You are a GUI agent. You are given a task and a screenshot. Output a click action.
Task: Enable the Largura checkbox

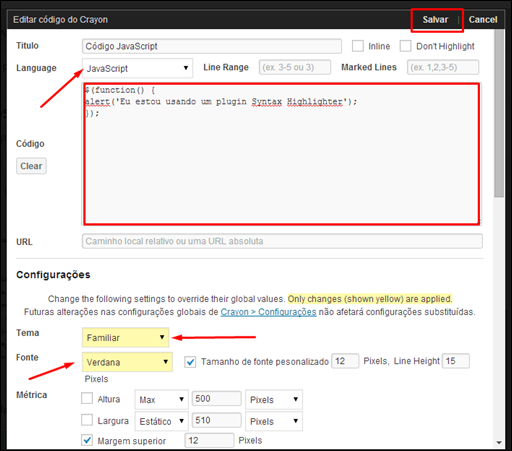click(87, 420)
